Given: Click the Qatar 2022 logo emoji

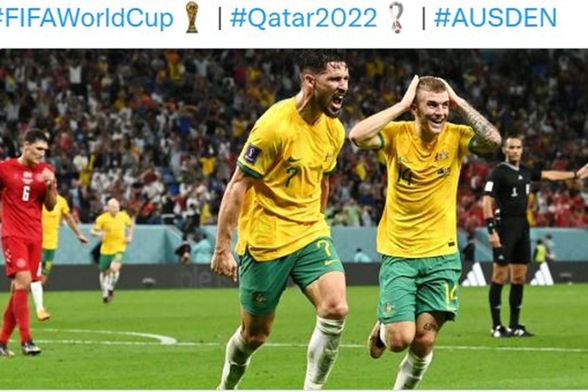Looking at the screenshot, I should point(396,17).
